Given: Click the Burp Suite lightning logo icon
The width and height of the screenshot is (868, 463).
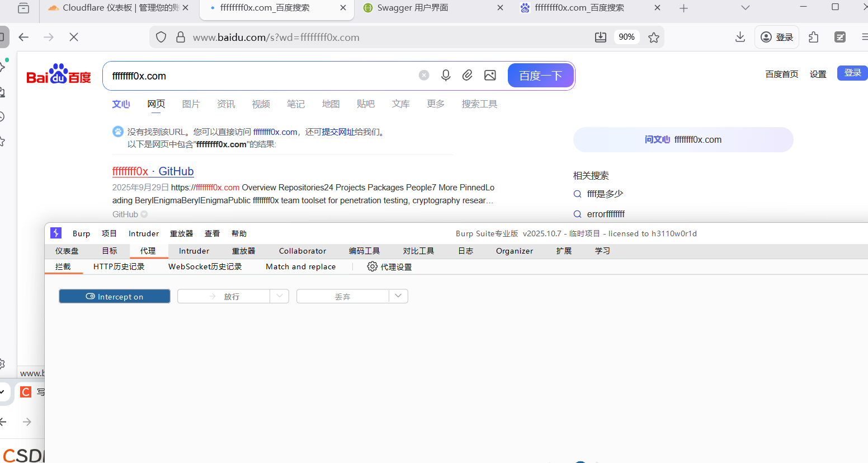Looking at the screenshot, I should [56, 233].
